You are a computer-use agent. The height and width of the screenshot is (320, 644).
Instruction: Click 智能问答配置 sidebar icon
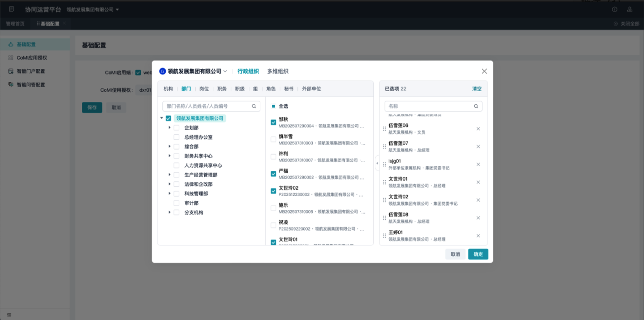(x=11, y=85)
